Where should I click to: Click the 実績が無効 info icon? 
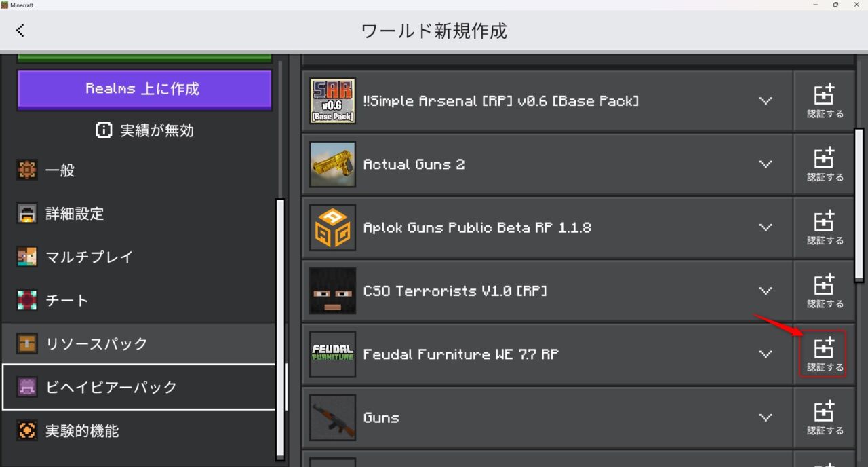point(104,130)
